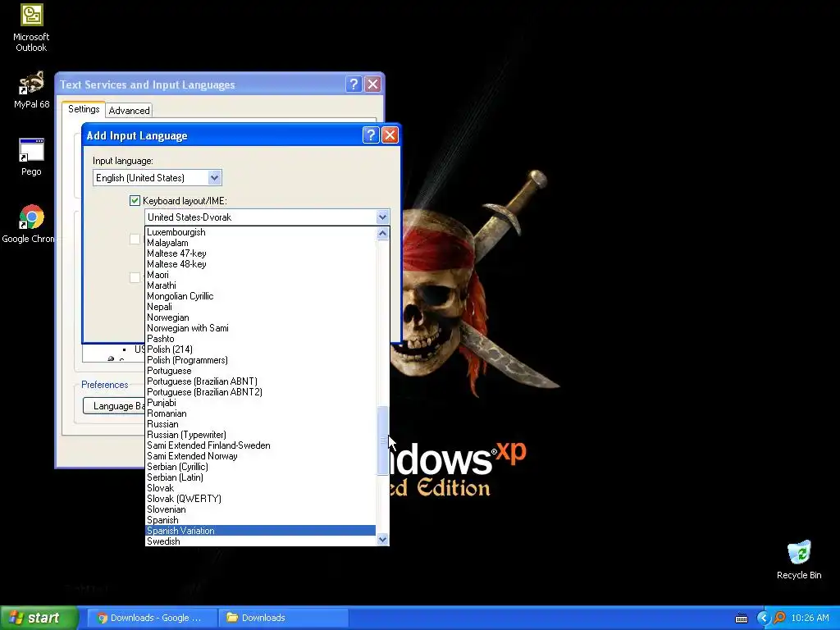Image resolution: width=840 pixels, height=630 pixels.
Task: Select Pashto layout
Action: click(x=260, y=339)
